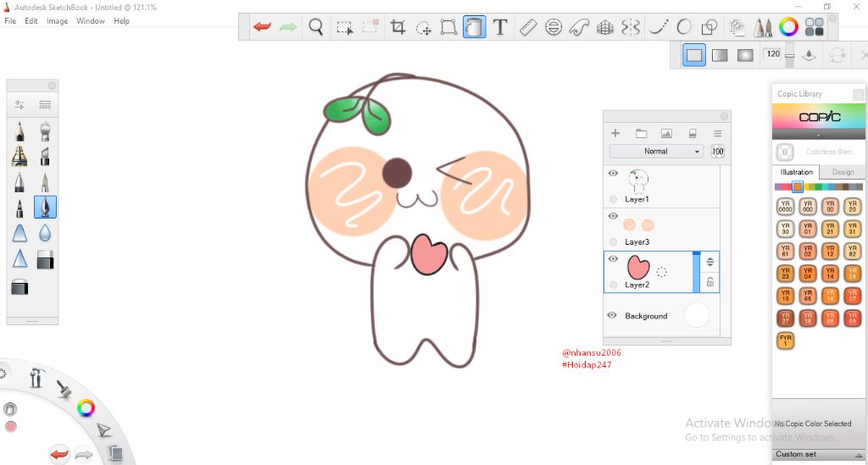
Task: Activate the Flood Fill bucket tool
Action: pos(475,26)
